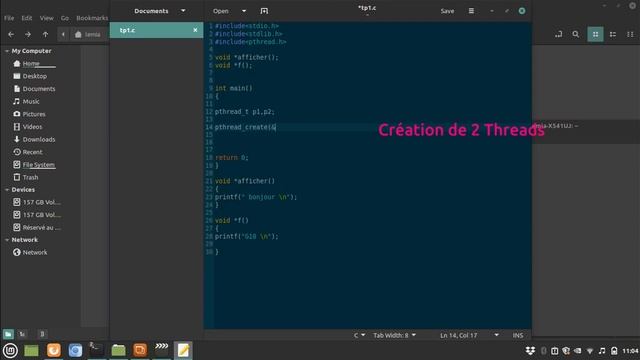Toggle location entry icon in file manager

click(x=558, y=34)
